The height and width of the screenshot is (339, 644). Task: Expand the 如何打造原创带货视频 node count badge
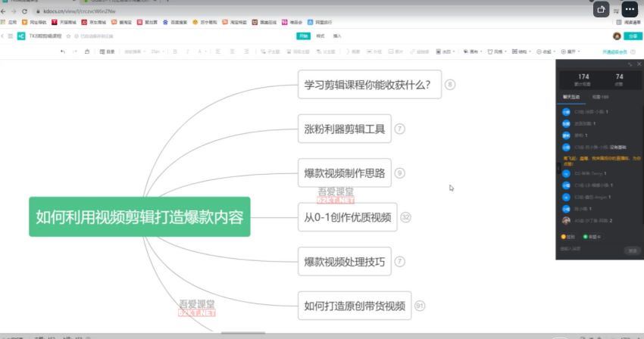[420, 306]
